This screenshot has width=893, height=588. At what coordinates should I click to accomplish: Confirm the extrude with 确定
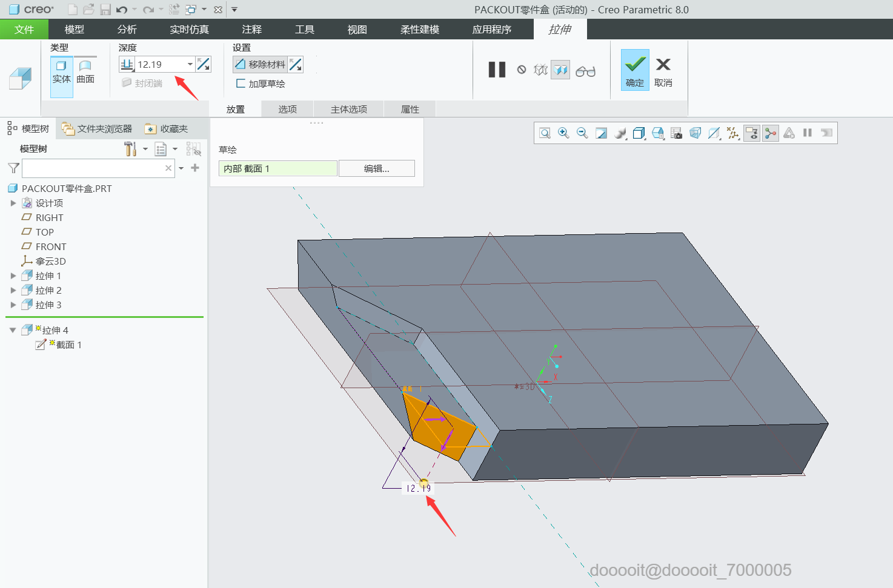point(635,70)
